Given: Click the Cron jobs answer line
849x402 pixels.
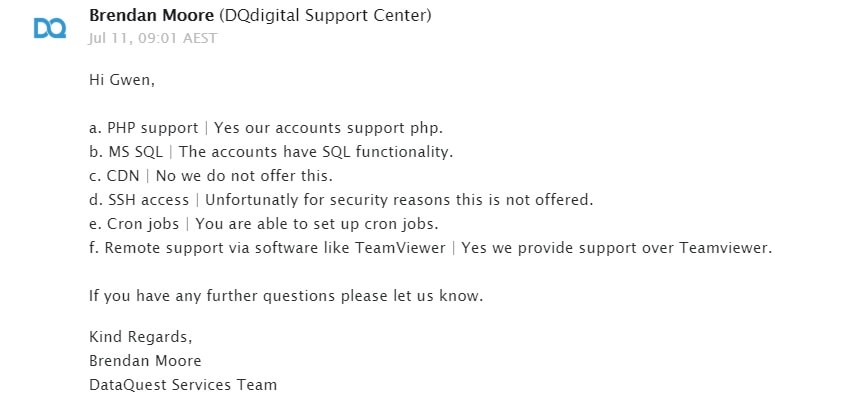Looking at the screenshot, I should point(264,224).
